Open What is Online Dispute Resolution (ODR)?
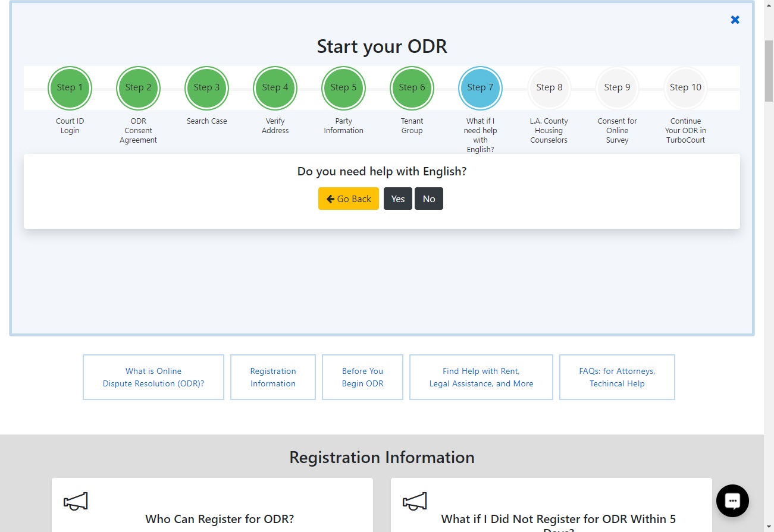 (153, 377)
